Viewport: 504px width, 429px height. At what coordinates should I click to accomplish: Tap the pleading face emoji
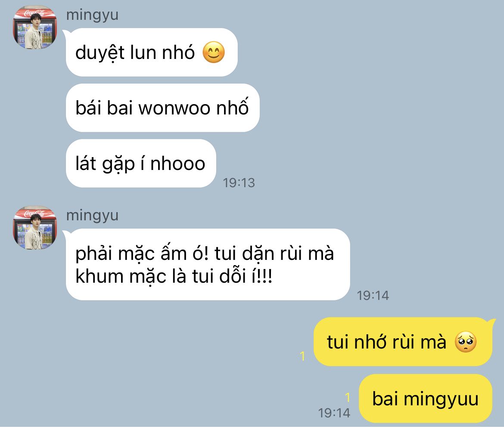[465, 342]
